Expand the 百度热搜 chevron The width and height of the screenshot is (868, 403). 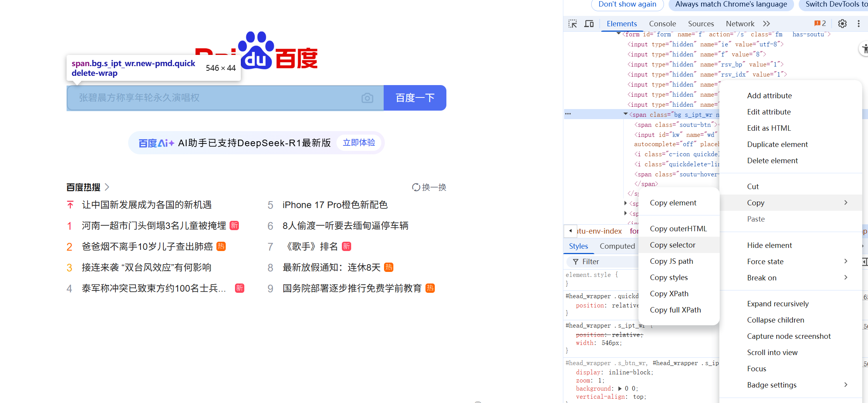pyautogui.click(x=107, y=187)
